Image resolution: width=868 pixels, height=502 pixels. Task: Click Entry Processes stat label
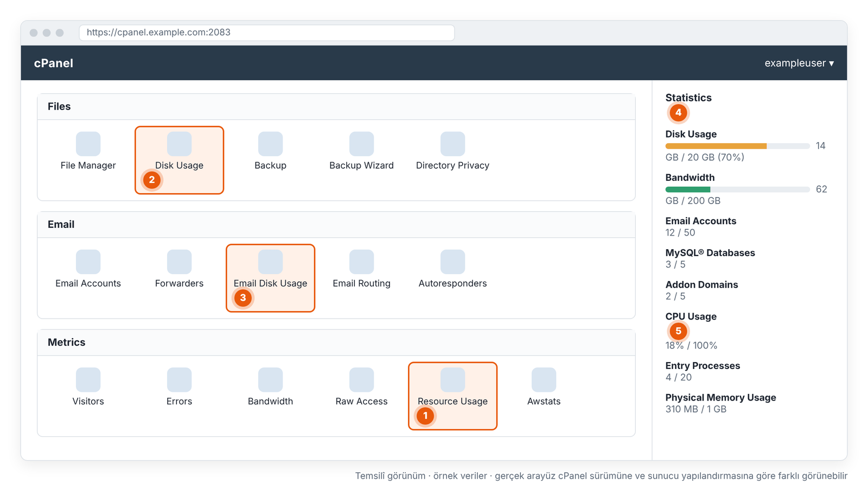(703, 366)
